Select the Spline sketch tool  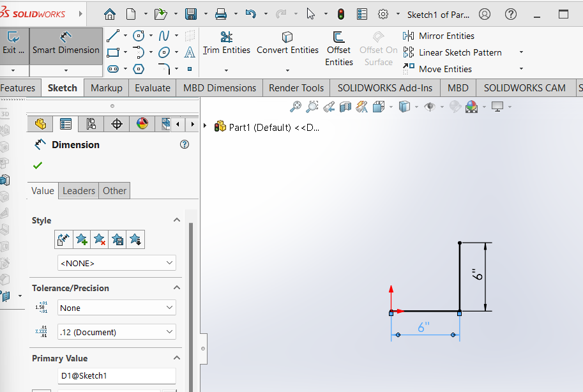pyautogui.click(x=164, y=36)
